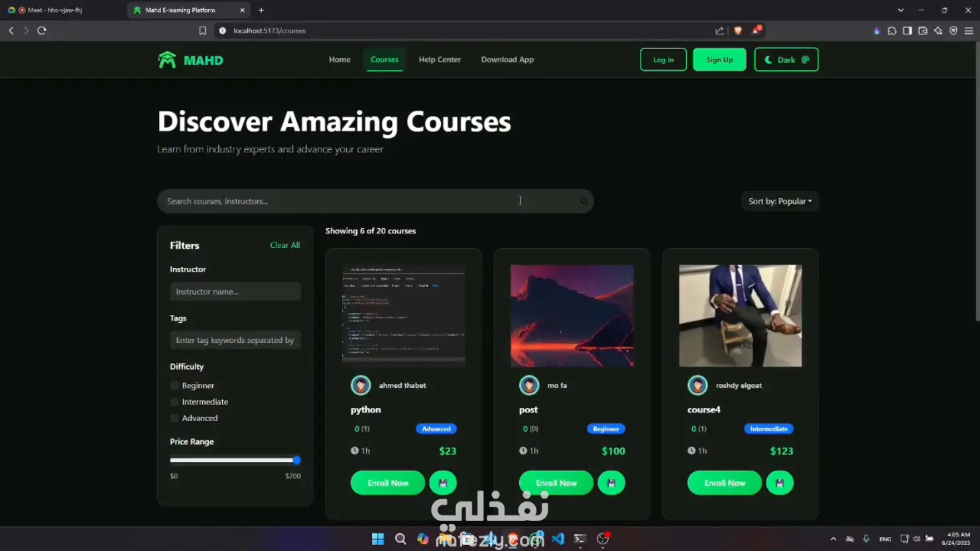The image size is (980, 551).
Task: Click roshdy elgoat's instructor avatar
Action: [x=698, y=385]
